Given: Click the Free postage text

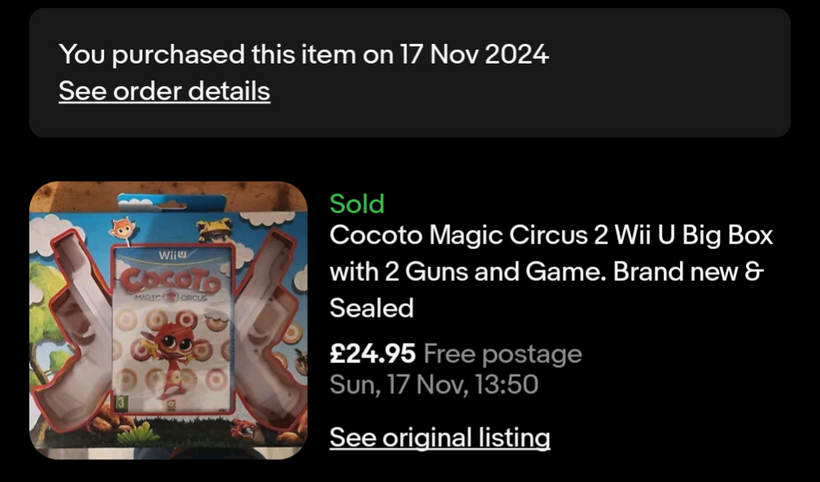Looking at the screenshot, I should click(x=503, y=354).
